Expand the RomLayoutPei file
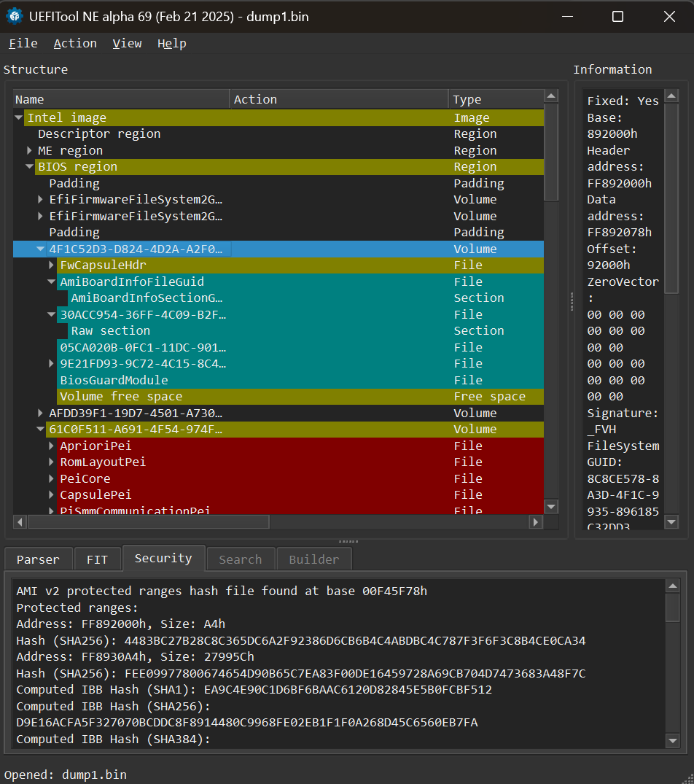The width and height of the screenshot is (694, 784). click(52, 462)
